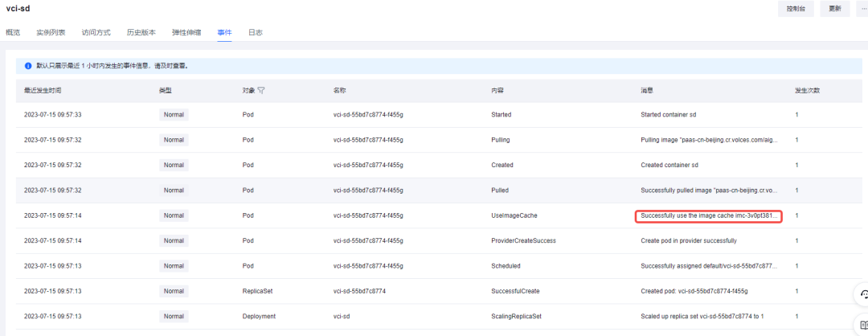Select the 事件 tab
The width and height of the screenshot is (868, 336).
224,33
